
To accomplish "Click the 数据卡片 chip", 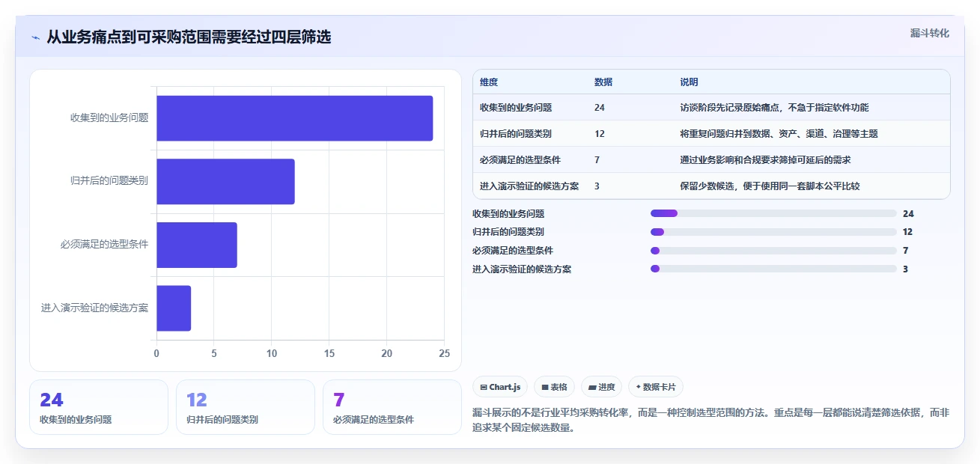I will pos(655,387).
